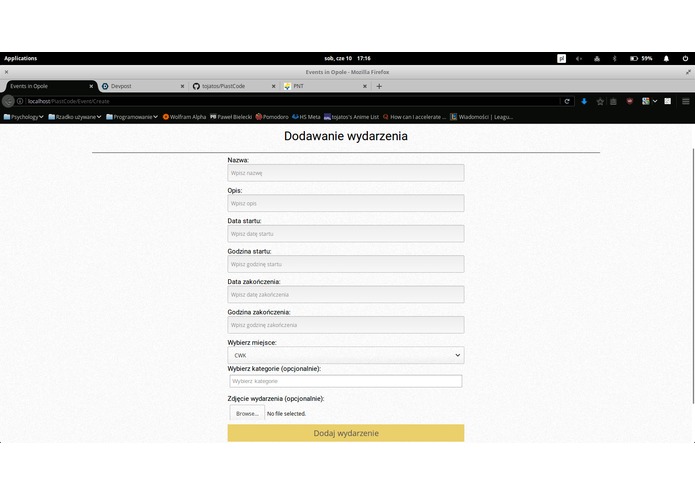
Task: Open the power session menu icon
Action: (x=685, y=58)
